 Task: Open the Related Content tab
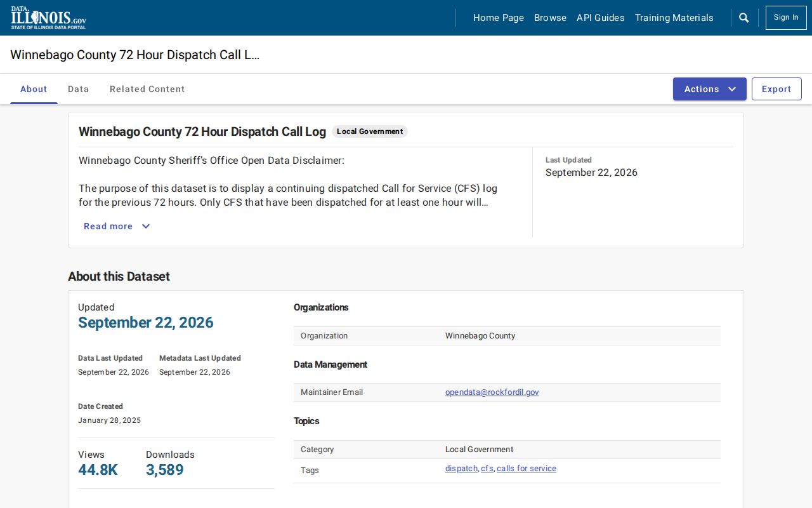click(147, 89)
